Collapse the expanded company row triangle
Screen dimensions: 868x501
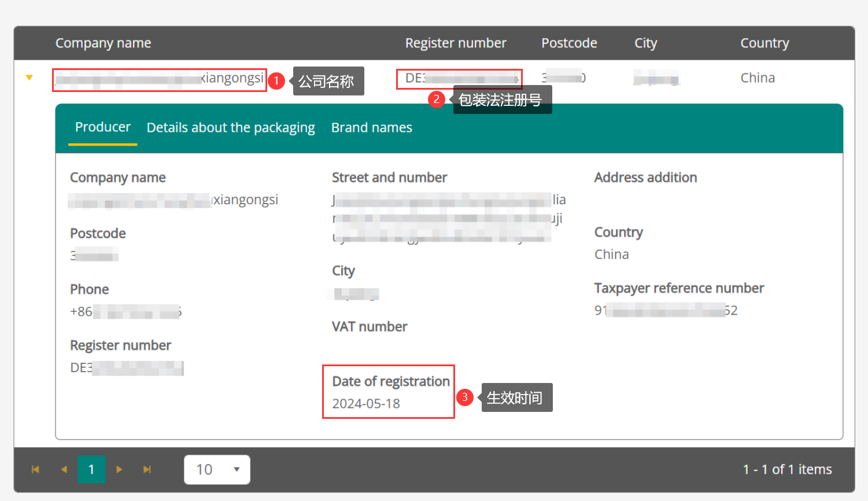pyautogui.click(x=29, y=78)
